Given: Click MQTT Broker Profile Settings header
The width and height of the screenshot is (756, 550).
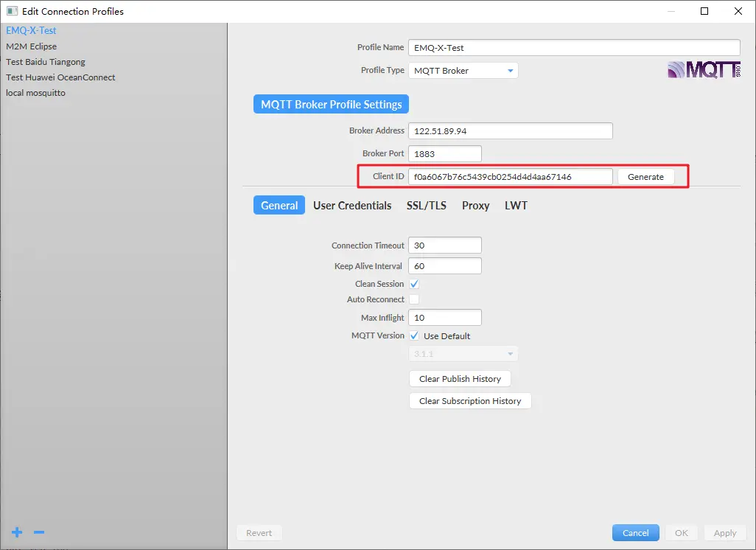Looking at the screenshot, I should click(332, 104).
